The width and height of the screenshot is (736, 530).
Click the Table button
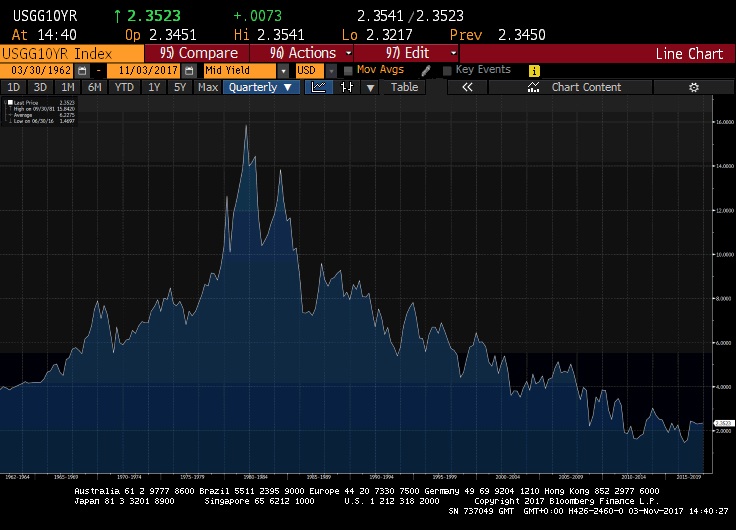pos(404,87)
